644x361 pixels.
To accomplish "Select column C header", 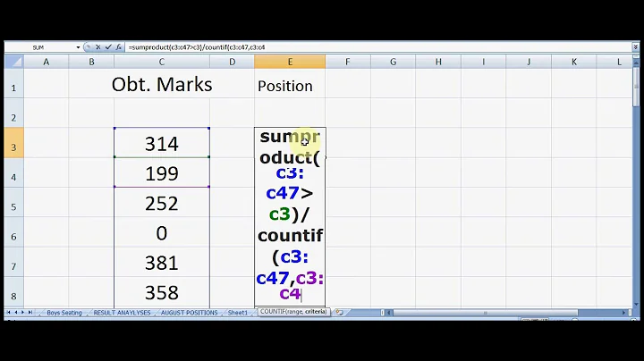I will (162, 62).
